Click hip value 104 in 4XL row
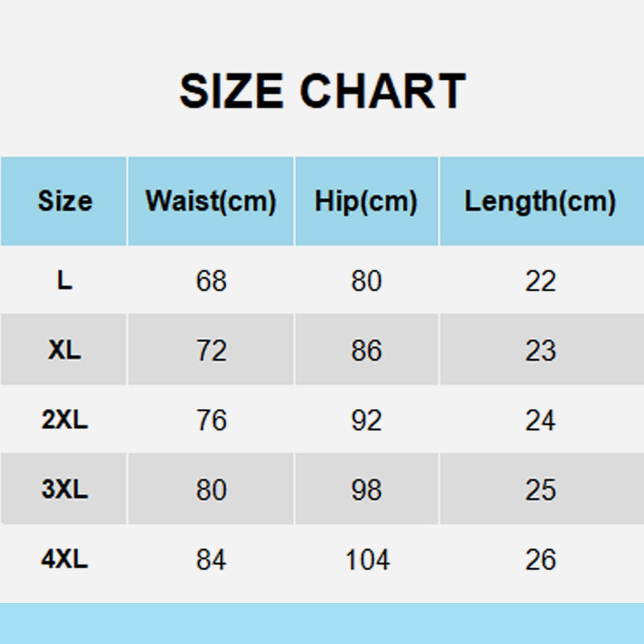 tap(367, 559)
